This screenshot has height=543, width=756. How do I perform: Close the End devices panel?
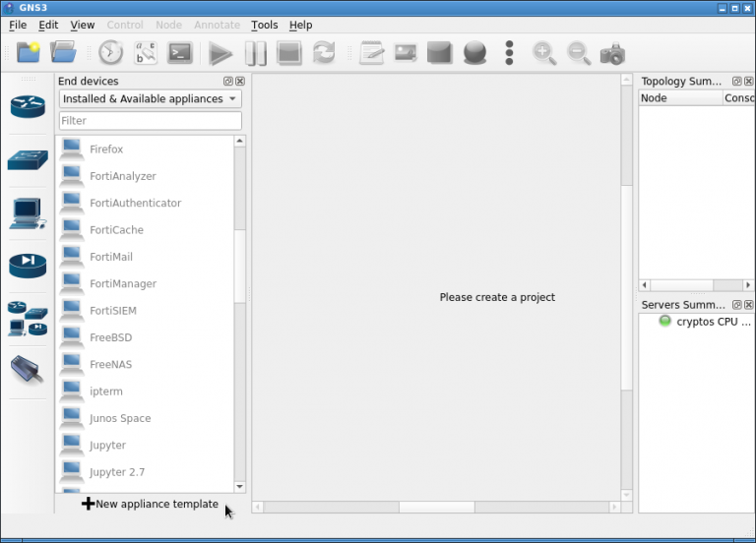click(240, 81)
